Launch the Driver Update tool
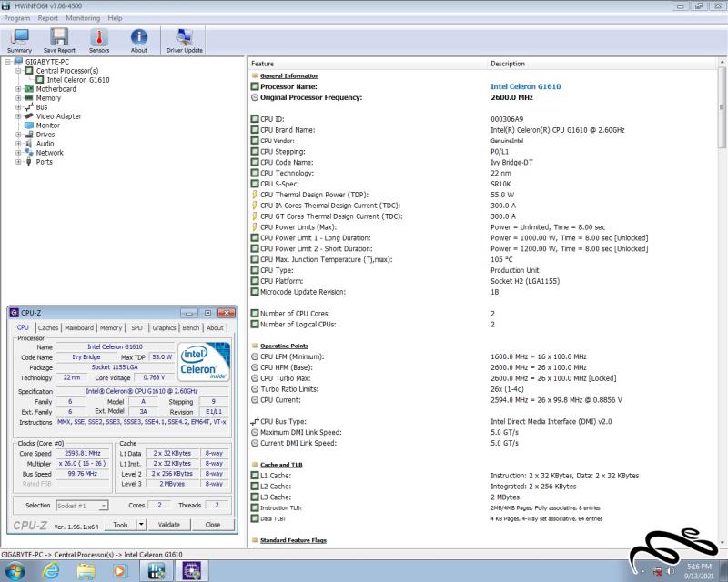This screenshot has height=582, width=728. (x=185, y=38)
